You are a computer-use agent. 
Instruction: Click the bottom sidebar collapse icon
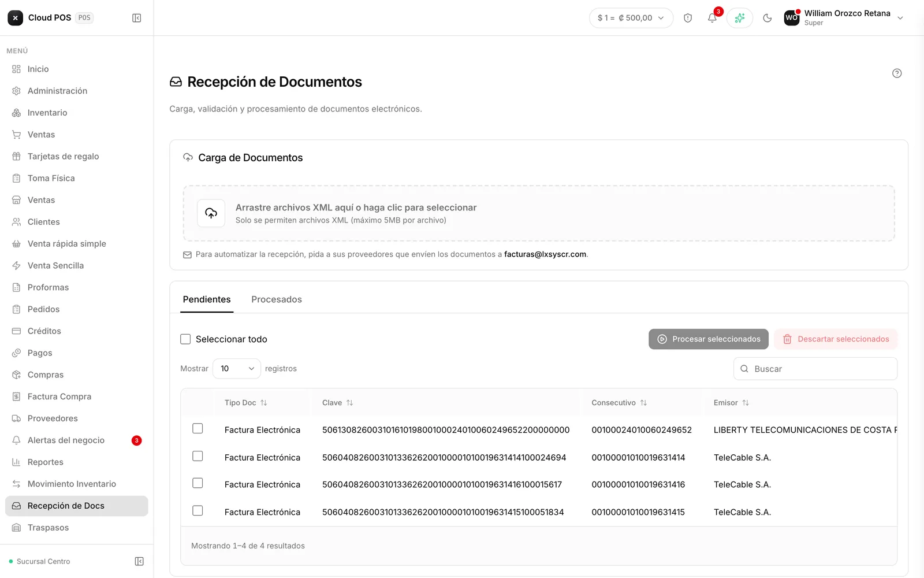tap(139, 561)
